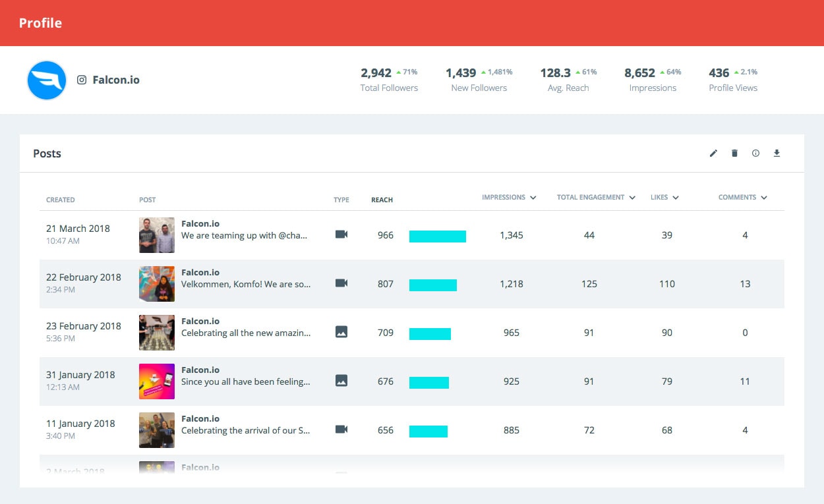Click the reach bar for 966 reach post
This screenshot has height=504, width=824.
coord(438,237)
